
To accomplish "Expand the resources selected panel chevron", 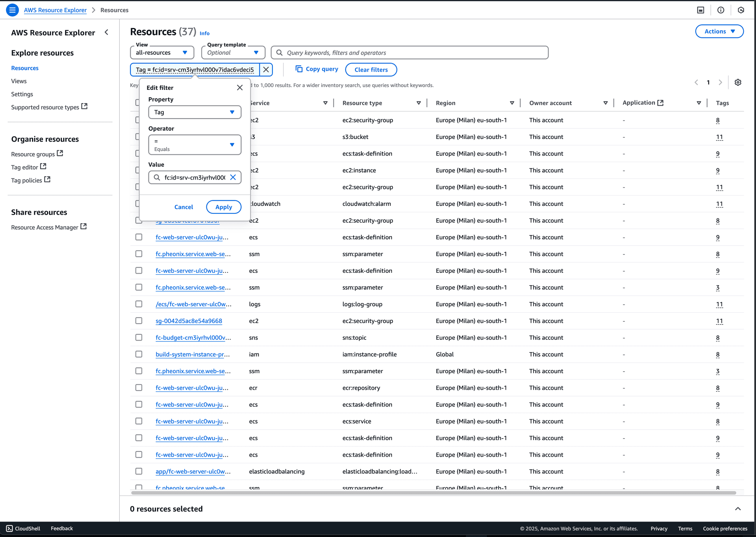I will 738,509.
